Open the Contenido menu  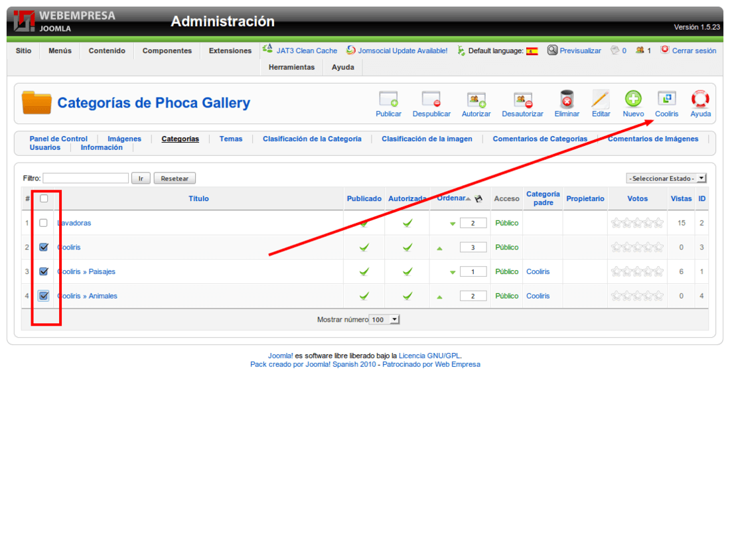tap(107, 50)
